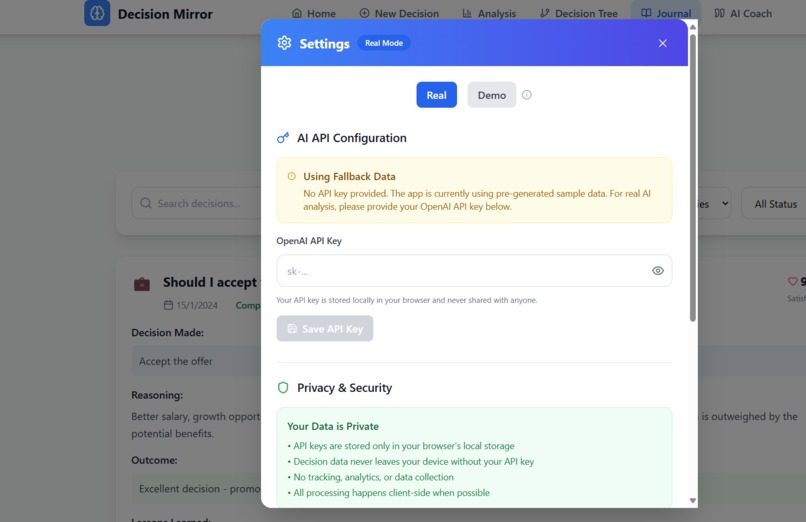Image resolution: width=806 pixels, height=522 pixels.
Task: Open the Decision Tree tab
Action: 579,13
